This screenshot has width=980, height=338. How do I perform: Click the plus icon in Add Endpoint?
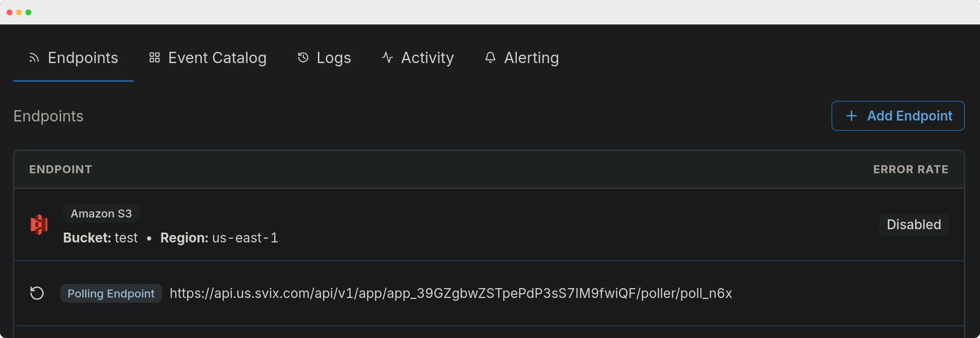pyautogui.click(x=851, y=116)
